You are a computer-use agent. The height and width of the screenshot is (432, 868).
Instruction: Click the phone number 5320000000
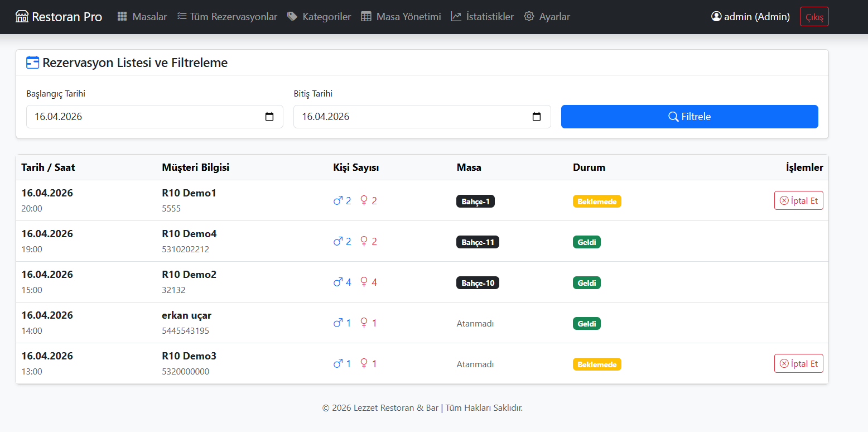[186, 372]
